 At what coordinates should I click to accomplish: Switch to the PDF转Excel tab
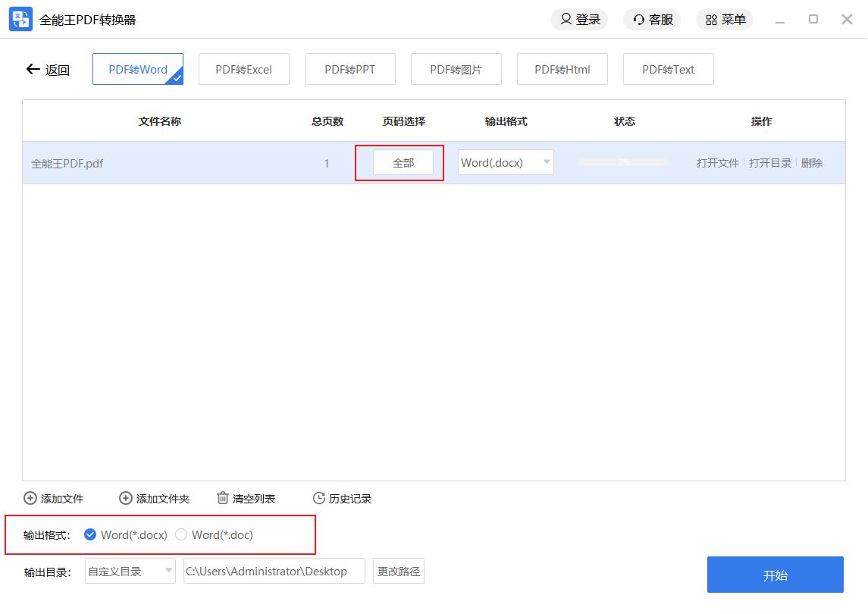[x=243, y=70]
